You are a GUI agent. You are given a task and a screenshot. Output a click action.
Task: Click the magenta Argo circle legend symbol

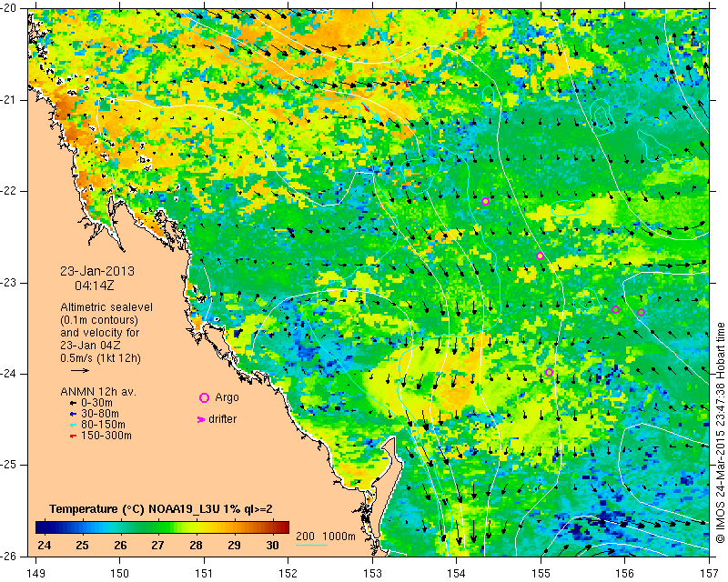(x=204, y=397)
